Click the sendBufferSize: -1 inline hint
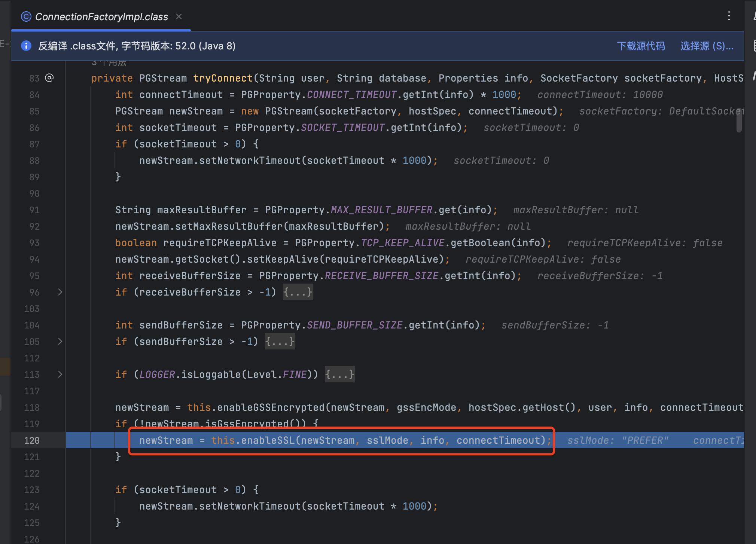756x544 pixels. (x=555, y=325)
